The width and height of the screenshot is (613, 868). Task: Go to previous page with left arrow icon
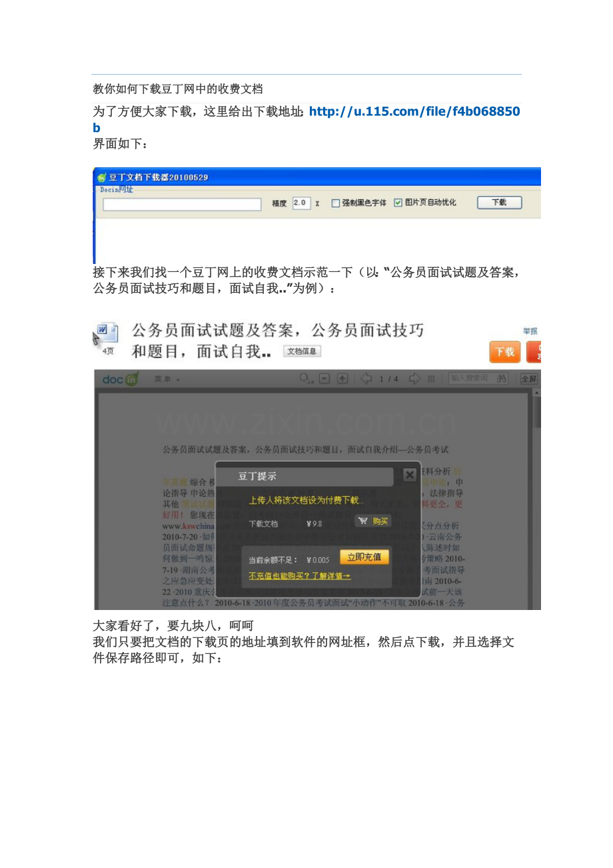tap(366, 378)
